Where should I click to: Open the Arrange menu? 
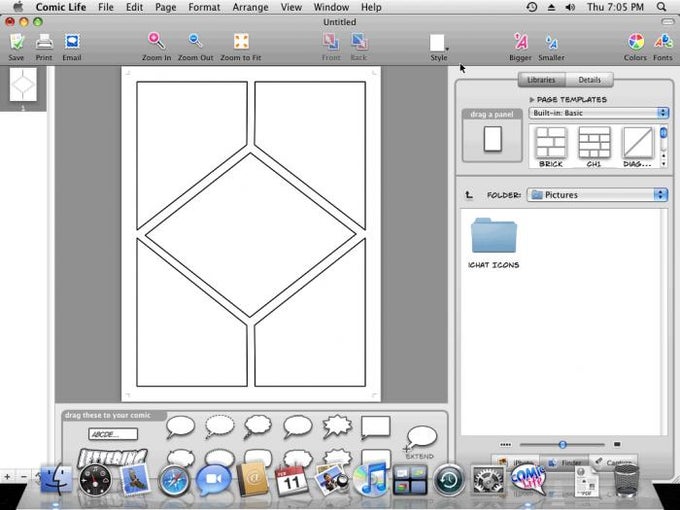pos(250,7)
